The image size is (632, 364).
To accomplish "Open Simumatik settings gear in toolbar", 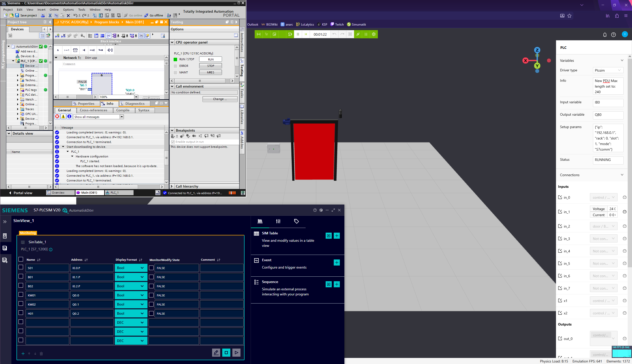I will tap(374, 34).
